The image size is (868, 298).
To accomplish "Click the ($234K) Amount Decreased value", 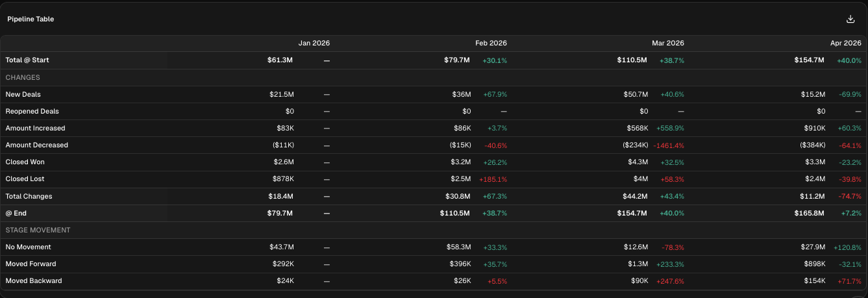I will coord(633,145).
